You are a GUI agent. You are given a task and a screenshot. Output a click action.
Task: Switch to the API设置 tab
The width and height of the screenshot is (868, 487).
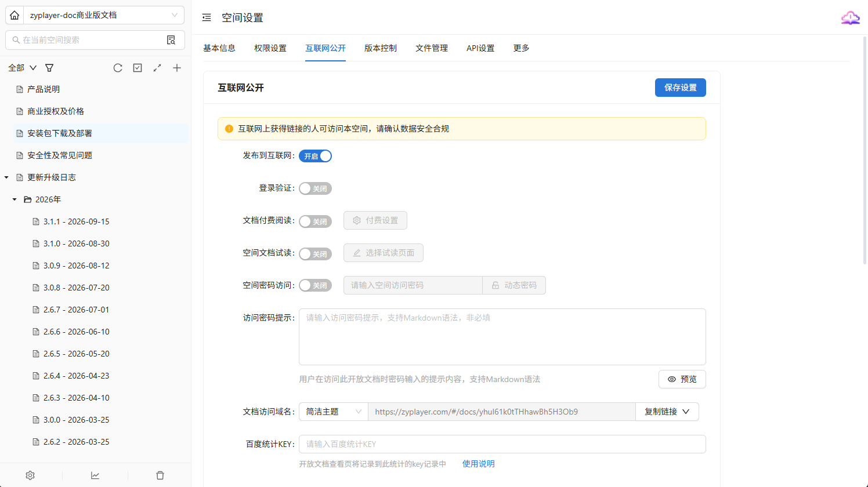tap(480, 48)
